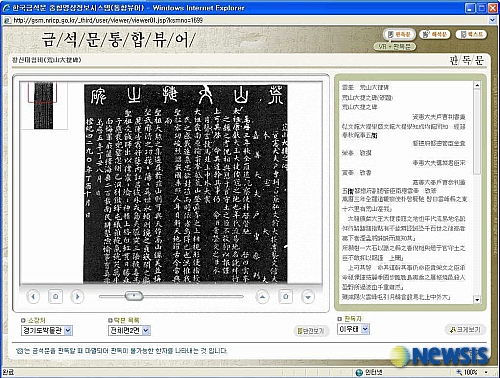Switch to the 해석문 view
500x378 pixels.
pos(435,34)
